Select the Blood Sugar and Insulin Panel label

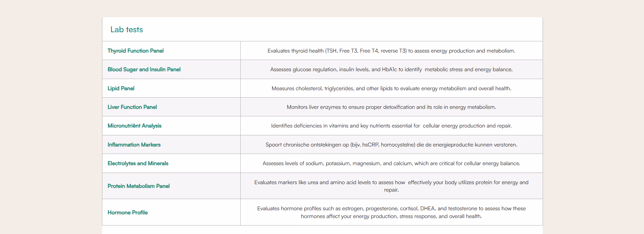click(x=144, y=69)
